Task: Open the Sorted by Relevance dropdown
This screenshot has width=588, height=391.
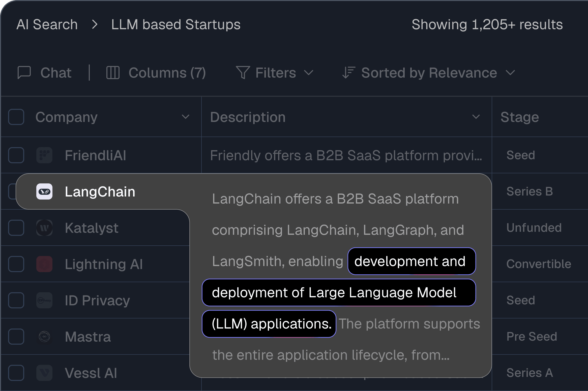Action: 429,73
